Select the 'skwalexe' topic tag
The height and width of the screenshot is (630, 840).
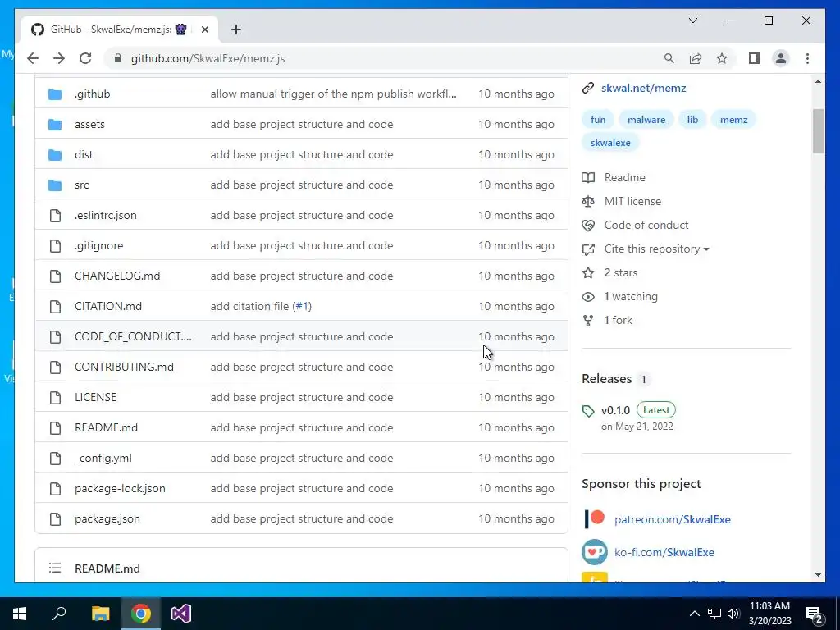pos(610,143)
